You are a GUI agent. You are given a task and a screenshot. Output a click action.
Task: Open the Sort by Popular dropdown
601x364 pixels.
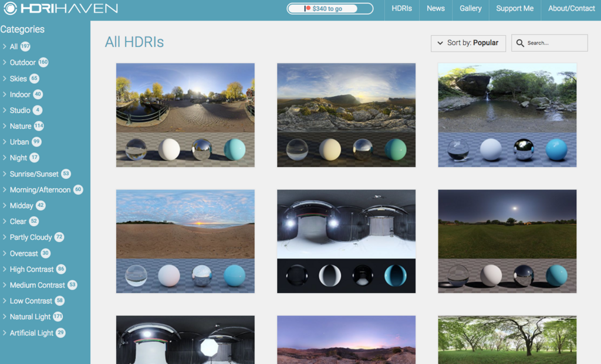coord(468,43)
